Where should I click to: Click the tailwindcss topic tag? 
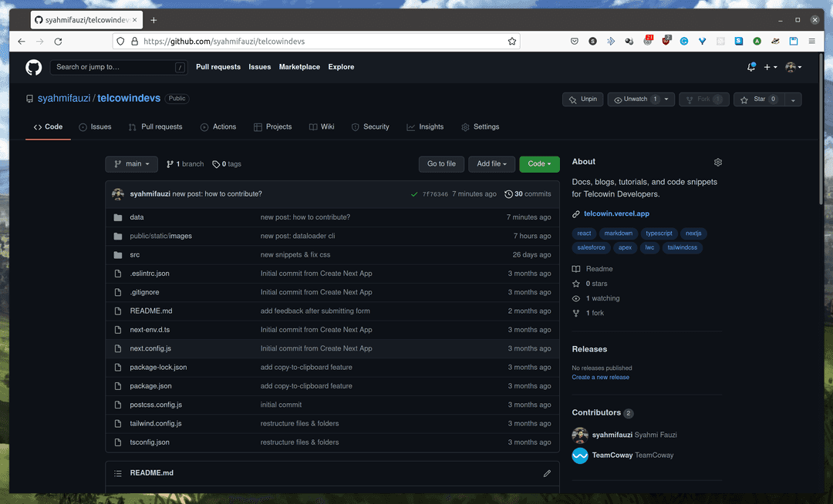(x=682, y=247)
